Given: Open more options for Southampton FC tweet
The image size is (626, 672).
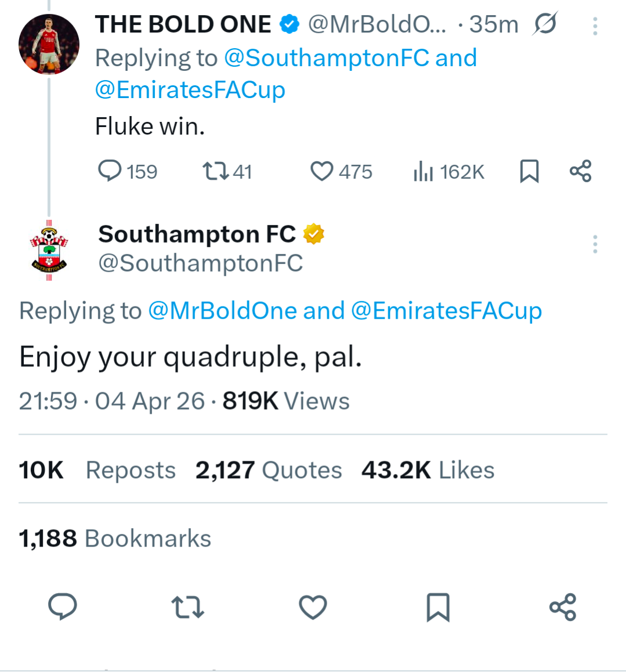Looking at the screenshot, I should (595, 244).
